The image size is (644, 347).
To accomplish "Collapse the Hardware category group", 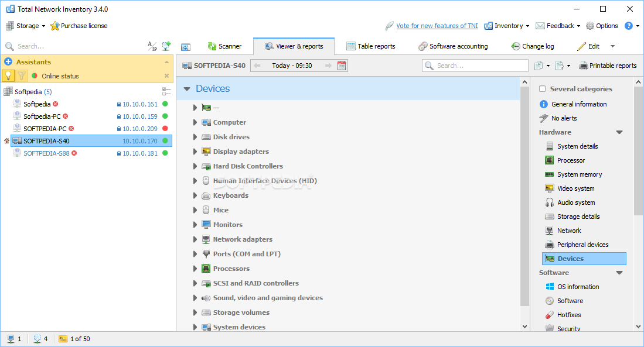I will click(x=619, y=132).
